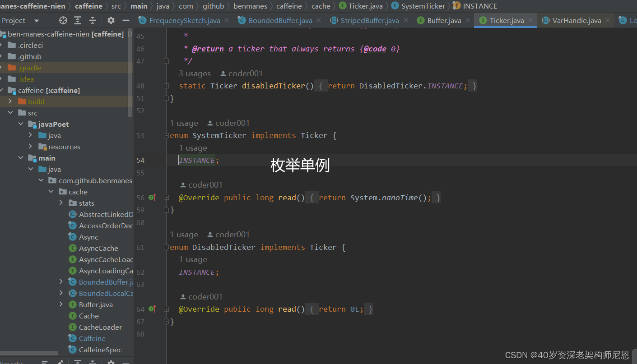This screenshot has height=364, width=637.
Task: Select the Async class in tree
Action: [x=88, y=237]
